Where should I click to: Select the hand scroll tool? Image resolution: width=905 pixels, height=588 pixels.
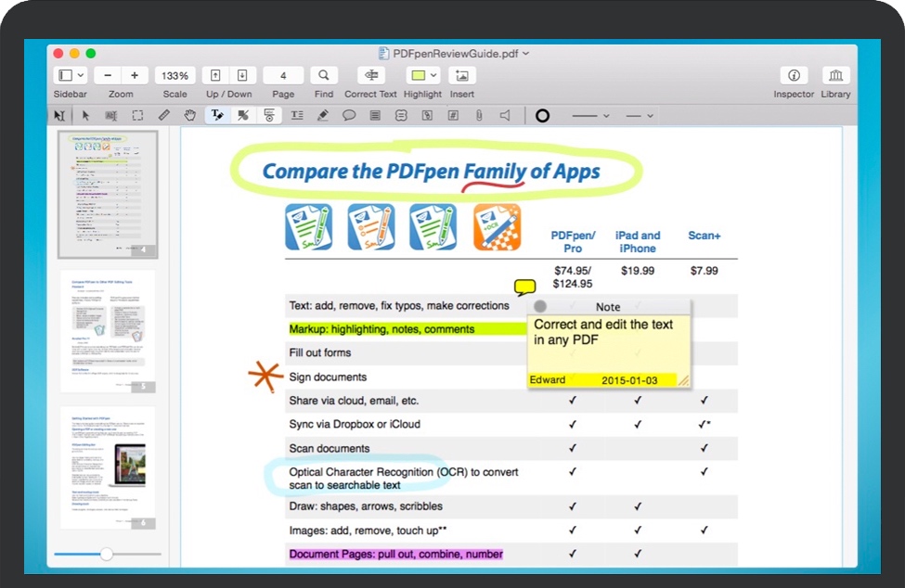(189, 116)
